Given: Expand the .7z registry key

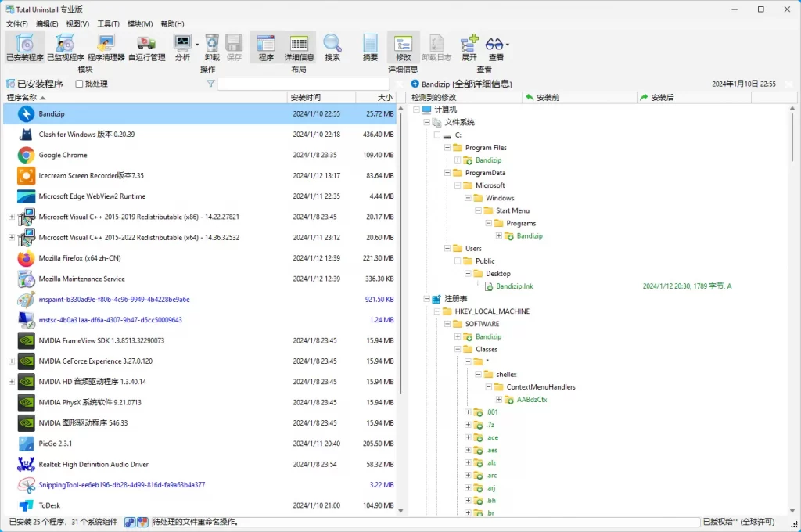Looking at the screenshot, I should point(468,425).
